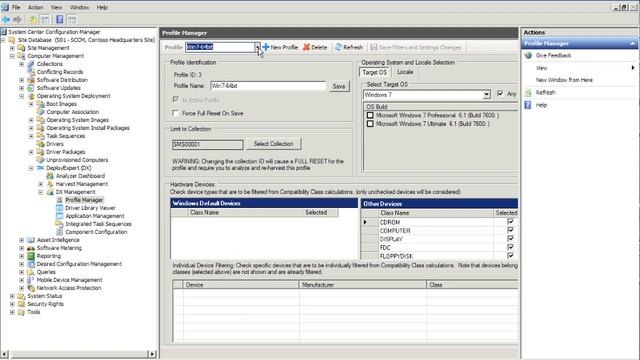Click the Help icon in Actions pane
This screenshot has width=640, height=360.
point(528,105)
